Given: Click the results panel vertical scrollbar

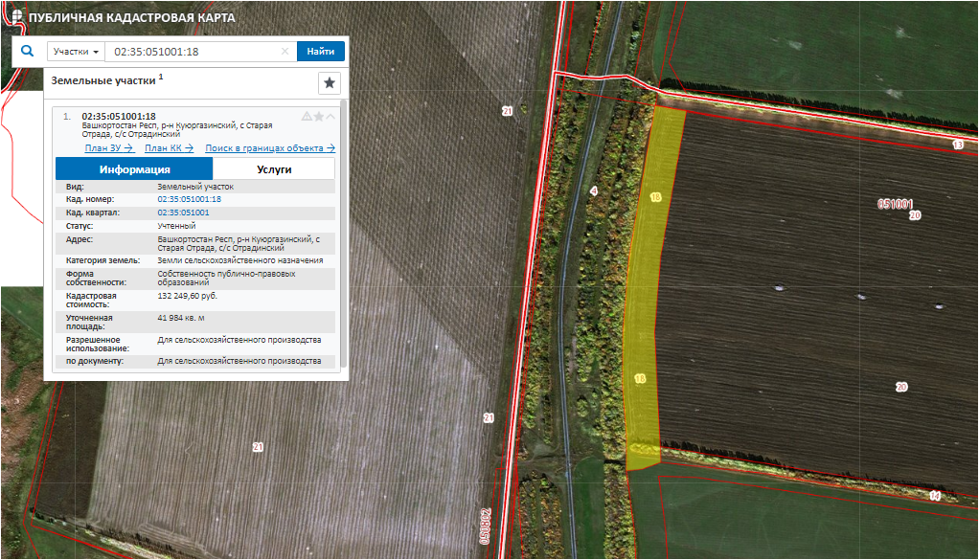Looking at the screenshot, I should [343, 230].
